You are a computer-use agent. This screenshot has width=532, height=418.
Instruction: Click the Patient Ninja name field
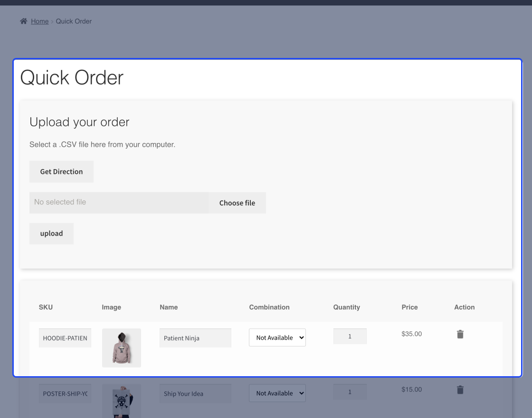tap(195, 338)
